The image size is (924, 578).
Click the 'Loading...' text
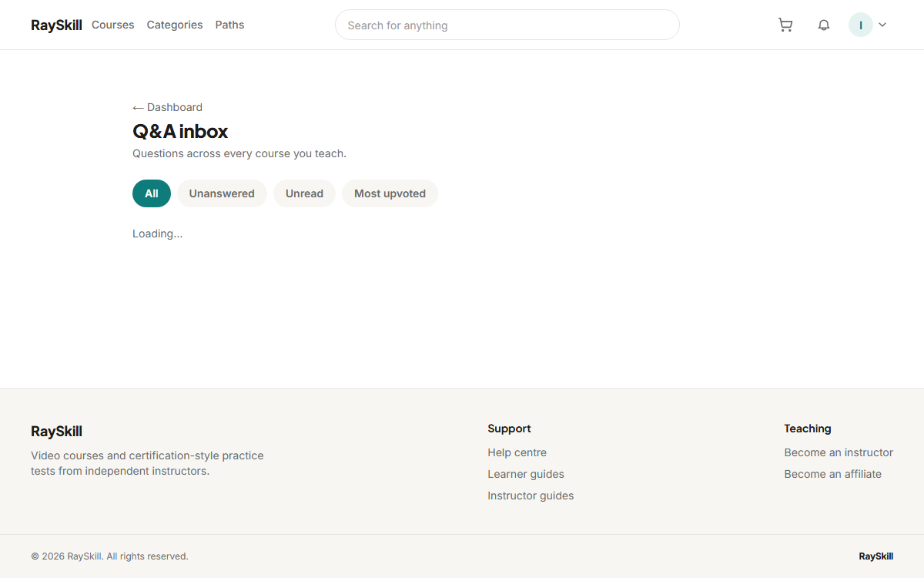pyautogui.click(x=157, y=234)
